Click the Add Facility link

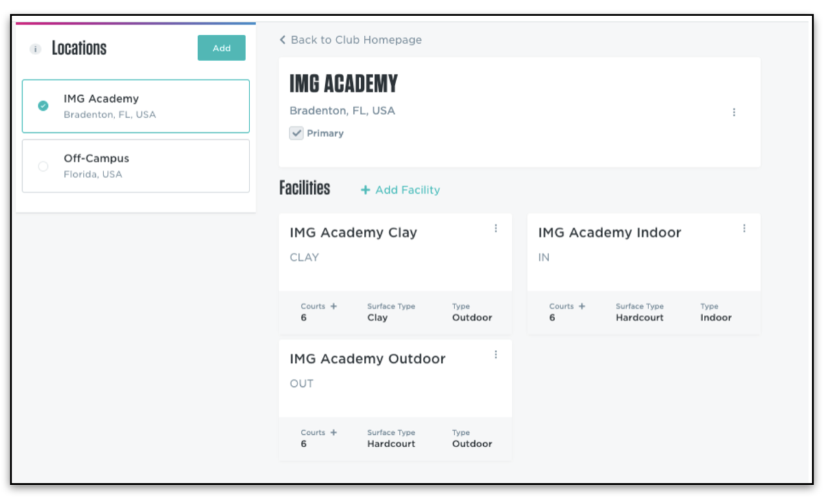tap(400, 190)
